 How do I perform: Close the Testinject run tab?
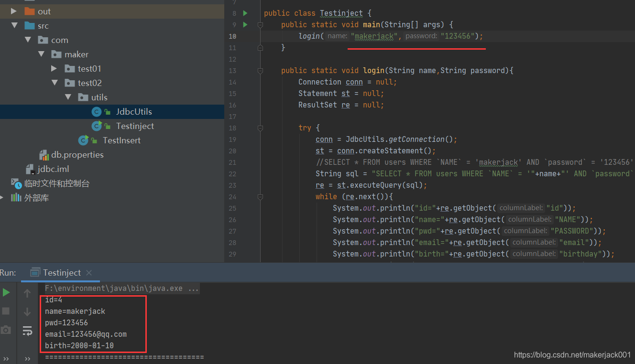pos(89,273)
